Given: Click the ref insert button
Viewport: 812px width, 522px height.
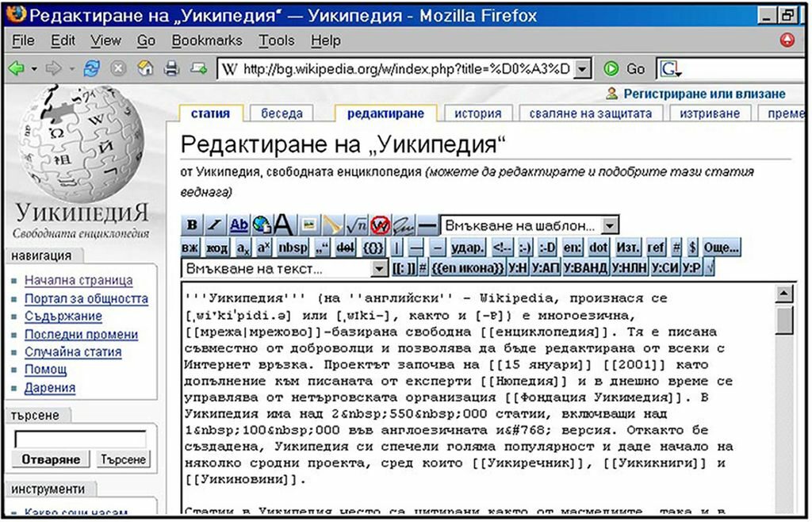Looking at the screenshot, I should click(x=656, y=248).
